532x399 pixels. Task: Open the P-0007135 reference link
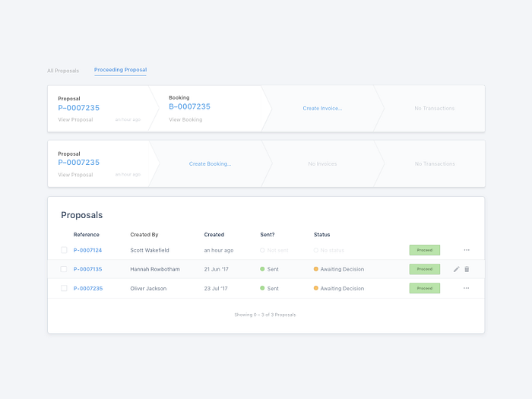click(87, 269)
